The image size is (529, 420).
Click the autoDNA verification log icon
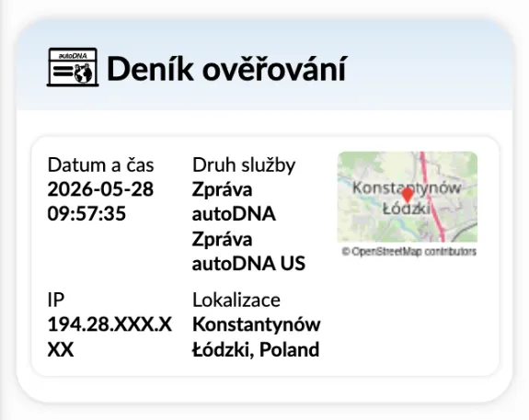pyautogui.click(x=73, y=67)
